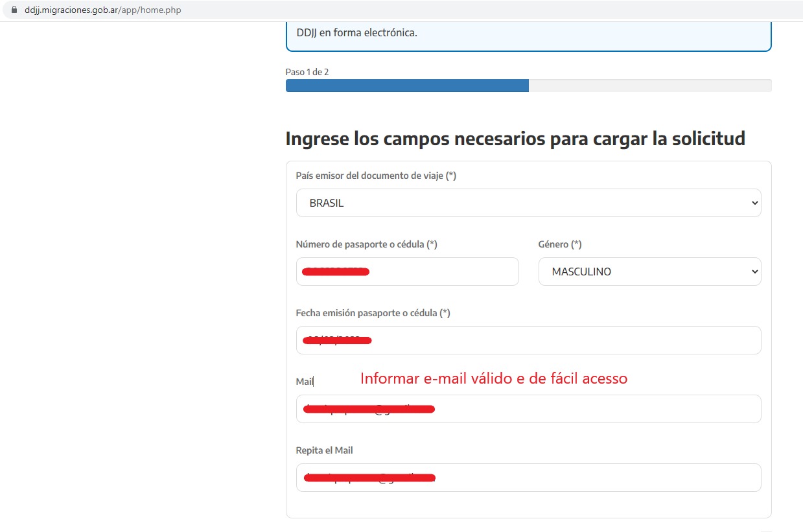Click the Fecha emisión pasaporte o cédula label
Viewport: 803px width, 532px height.
[x=373, y=313]
